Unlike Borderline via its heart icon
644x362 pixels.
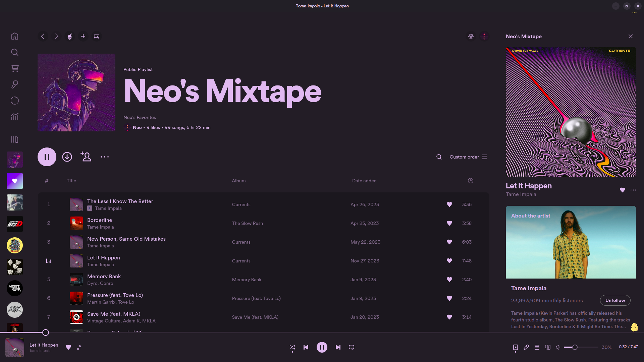coord(449,223)
